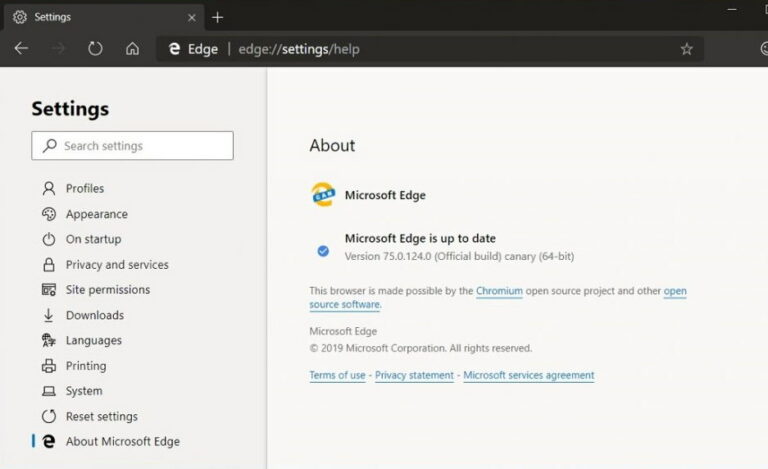This screenshot has width=768, height=469.
Task: Reload the page with the refresh icon
Action: click(x=95, y=48)
